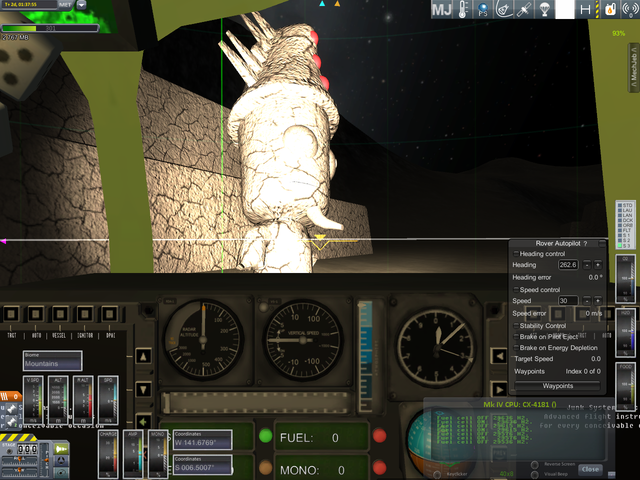Image resolution: width=640 pixels, height=480 pixels.
Task: Click the fuel canister toolbar icon
Action: pos(610,9)
